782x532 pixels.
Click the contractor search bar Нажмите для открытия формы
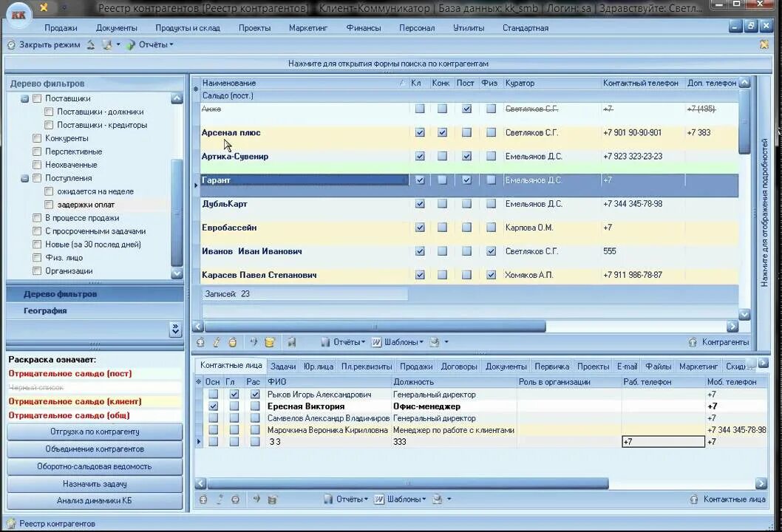[388, 64]
